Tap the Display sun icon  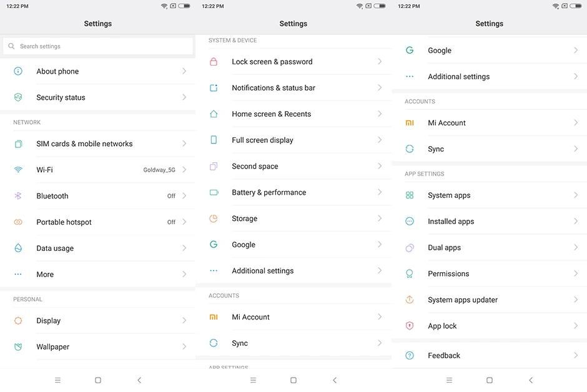[18, 321]
